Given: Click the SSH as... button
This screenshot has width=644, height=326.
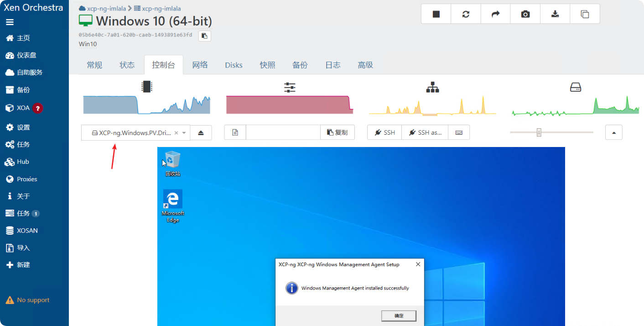Looking at the screenshot, I should tap(425, 132).
